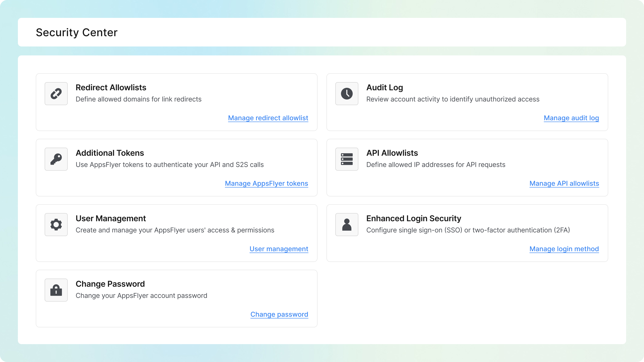The height and width of the screenshot is (362, 644).
Task: Click the Audit Log heading
Action: 385,87
